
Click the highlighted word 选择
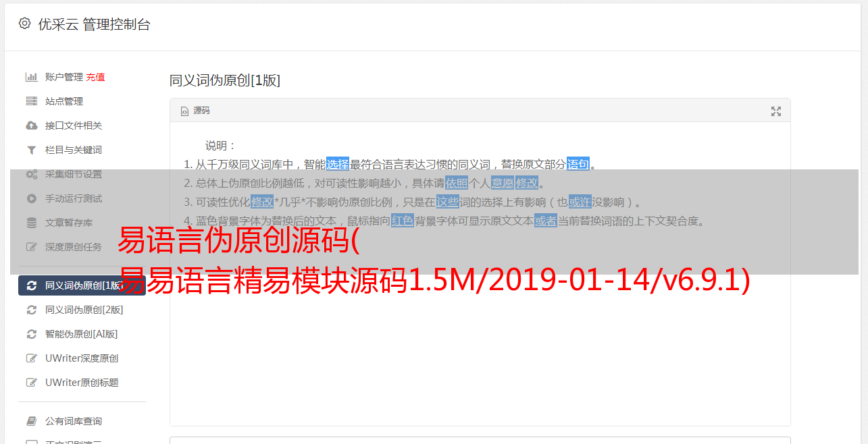[x=338, y=164]
